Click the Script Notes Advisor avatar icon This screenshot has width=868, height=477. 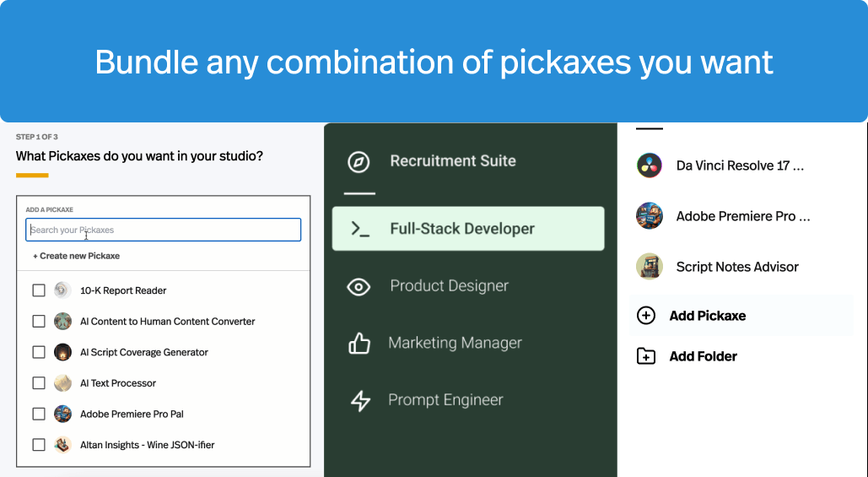(649, 267)
